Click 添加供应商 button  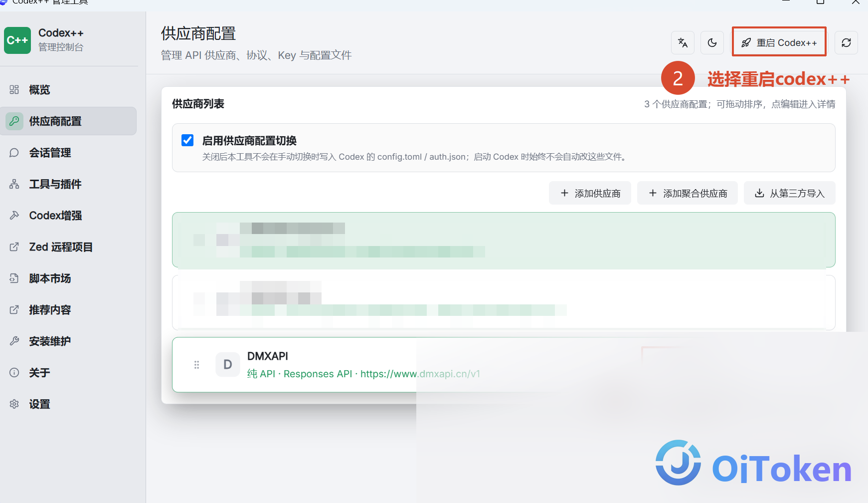point(590,193)
